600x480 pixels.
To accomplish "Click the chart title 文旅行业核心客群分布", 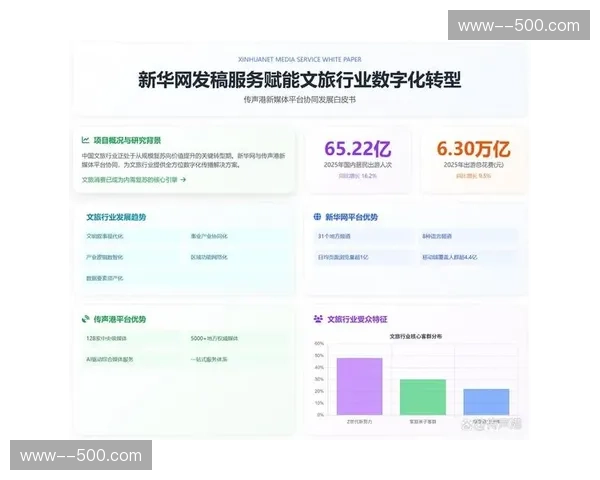I will pos(416,336).
